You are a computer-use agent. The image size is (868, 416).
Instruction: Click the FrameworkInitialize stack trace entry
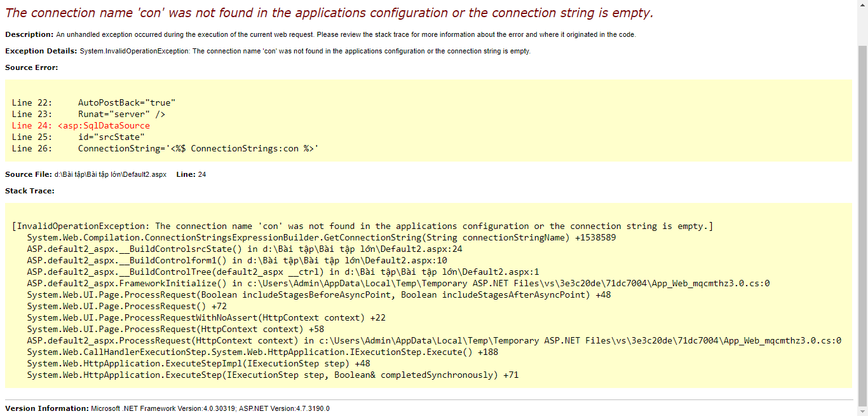[398, 283]
